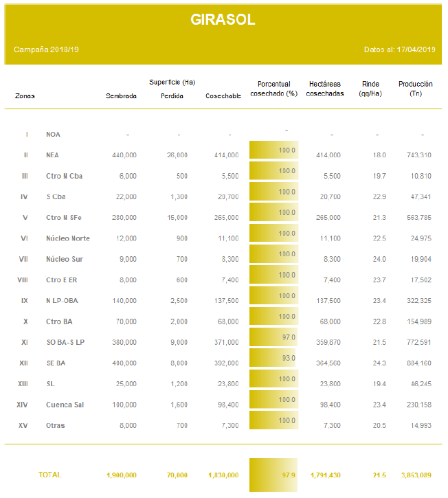The width and height of the screenshot is (448, 498).
Task: Select the Hectáreas cosechadas column header
Action: point(325,89)
